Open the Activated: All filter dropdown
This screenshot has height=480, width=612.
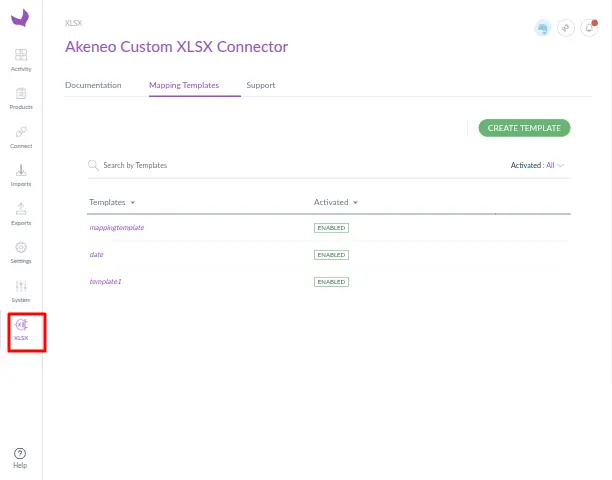tap(537, 165)
